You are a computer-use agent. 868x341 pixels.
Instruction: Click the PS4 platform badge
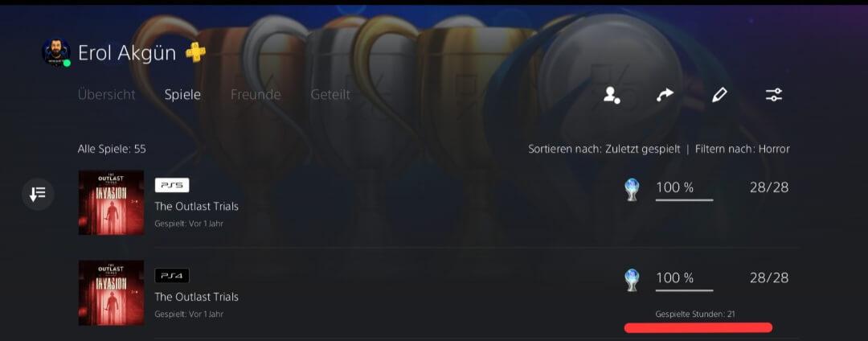click(172, 276)
